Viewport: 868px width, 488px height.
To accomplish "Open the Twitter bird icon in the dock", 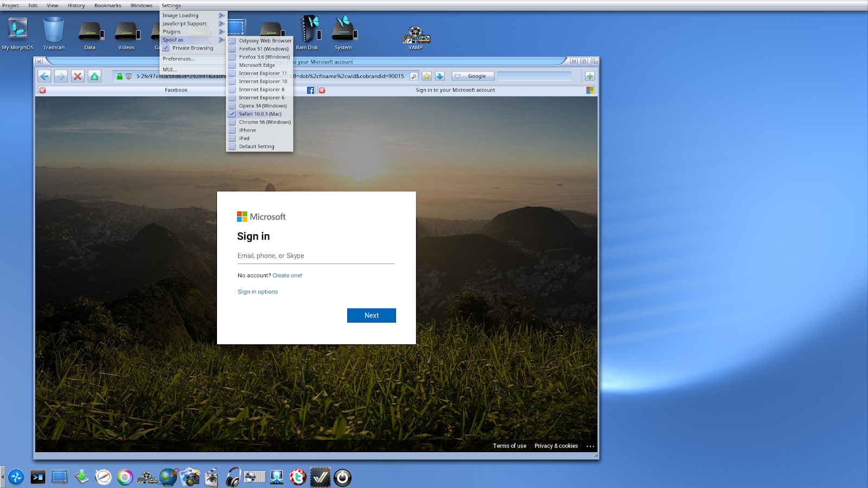I will click(x=298, y=477).
